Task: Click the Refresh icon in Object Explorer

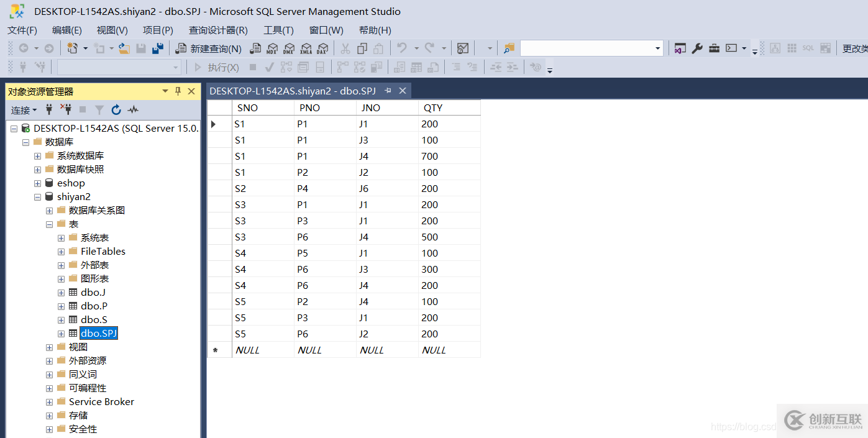Action: tap(116, 110)
